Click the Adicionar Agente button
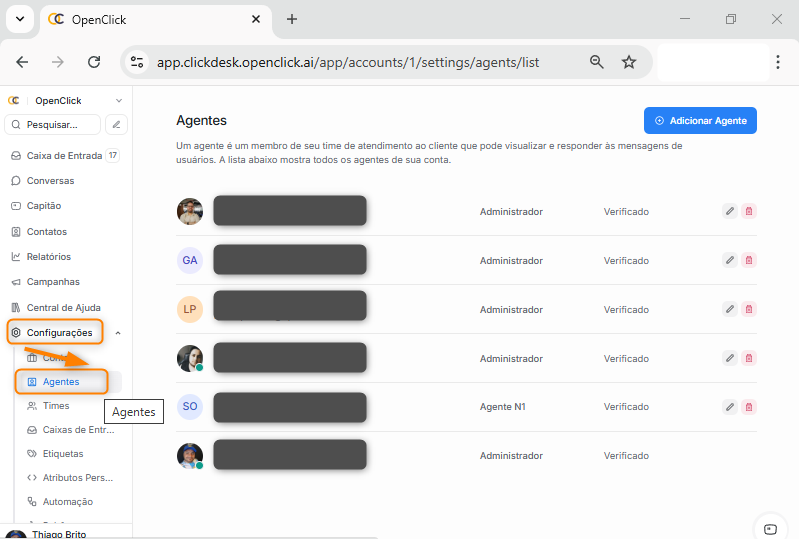The height and width of the screenshot is (539, 799). coord(700,120)
